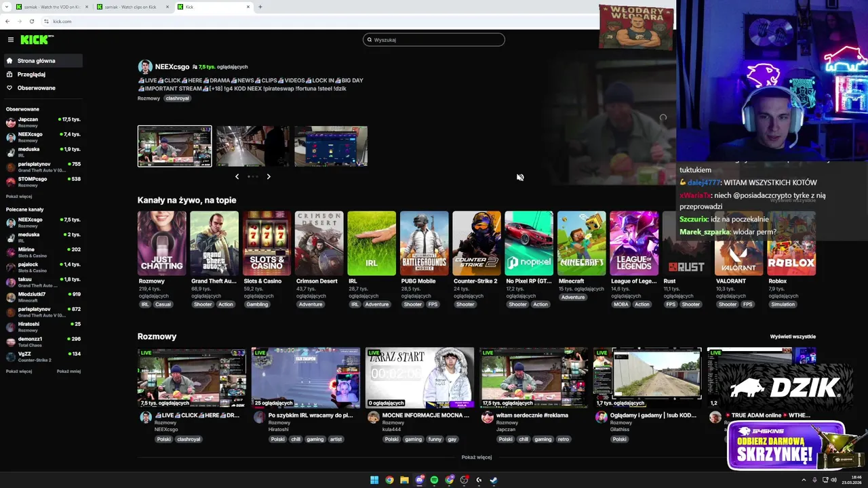Click the Miirine avatar in Polecane kanały

click(x=11, y=252)
